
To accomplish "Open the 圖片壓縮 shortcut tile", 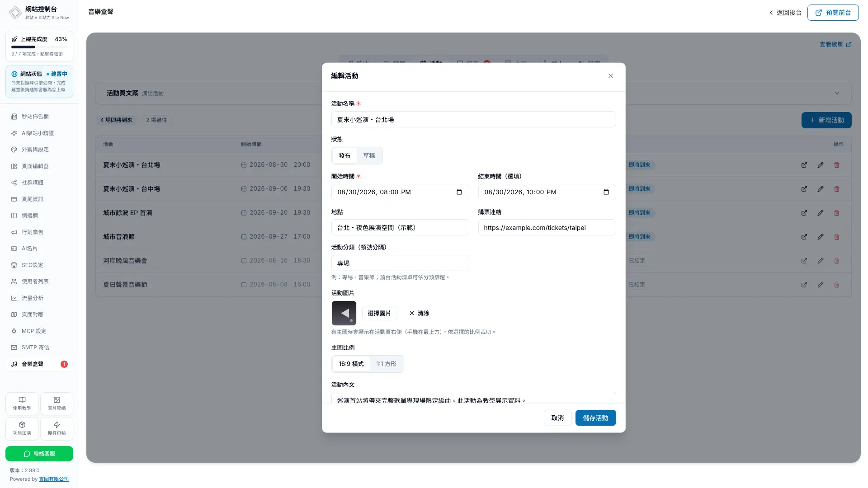I will [57, 404].
